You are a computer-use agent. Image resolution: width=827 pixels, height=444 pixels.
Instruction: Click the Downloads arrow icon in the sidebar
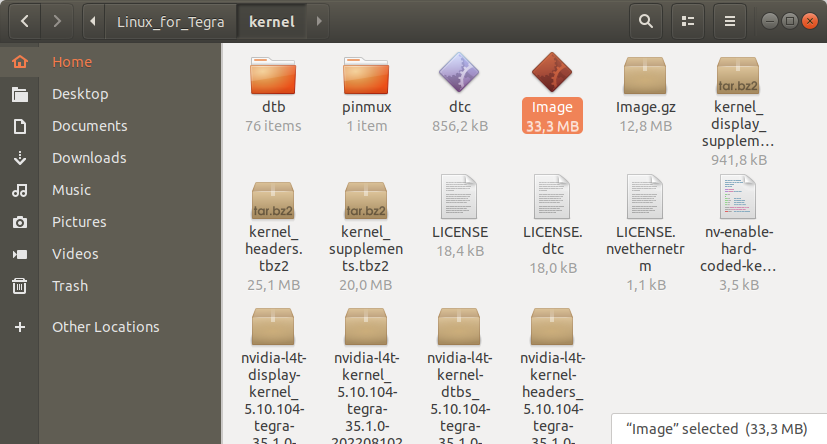20,158
